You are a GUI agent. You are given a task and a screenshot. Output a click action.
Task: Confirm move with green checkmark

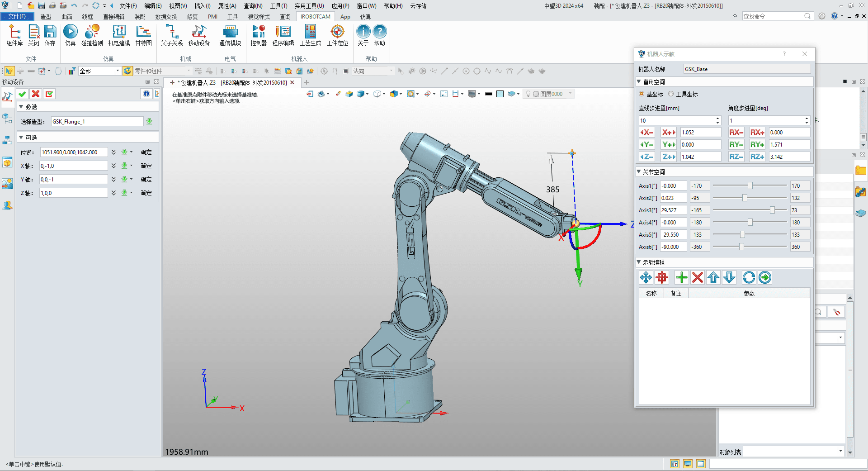(x=22, y=94)
